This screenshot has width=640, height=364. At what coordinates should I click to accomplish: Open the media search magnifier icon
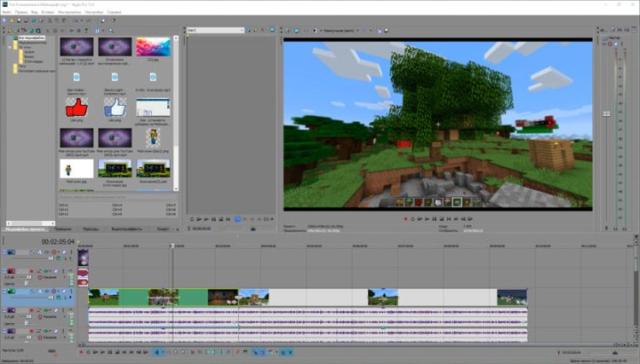point(111,31)
